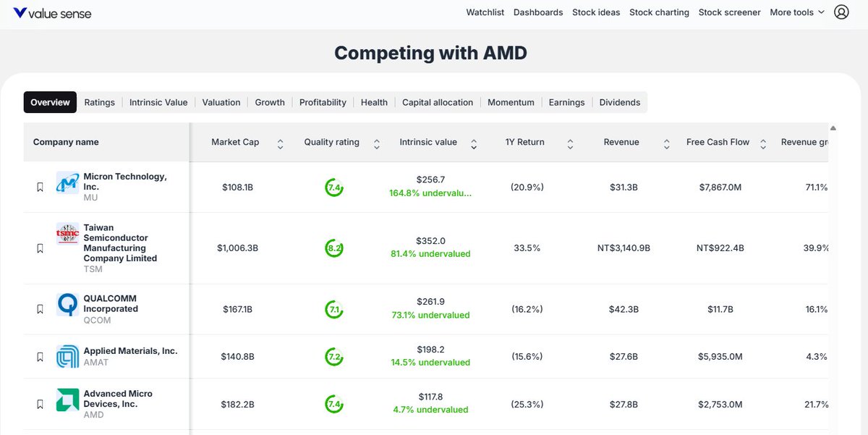Switch to the Intrinsic Value tab

(158, 102)
